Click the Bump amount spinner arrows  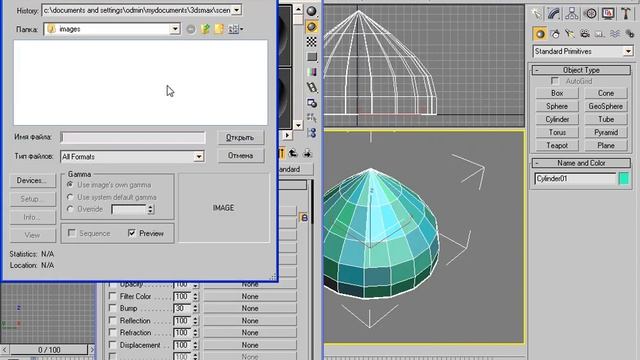195,309
